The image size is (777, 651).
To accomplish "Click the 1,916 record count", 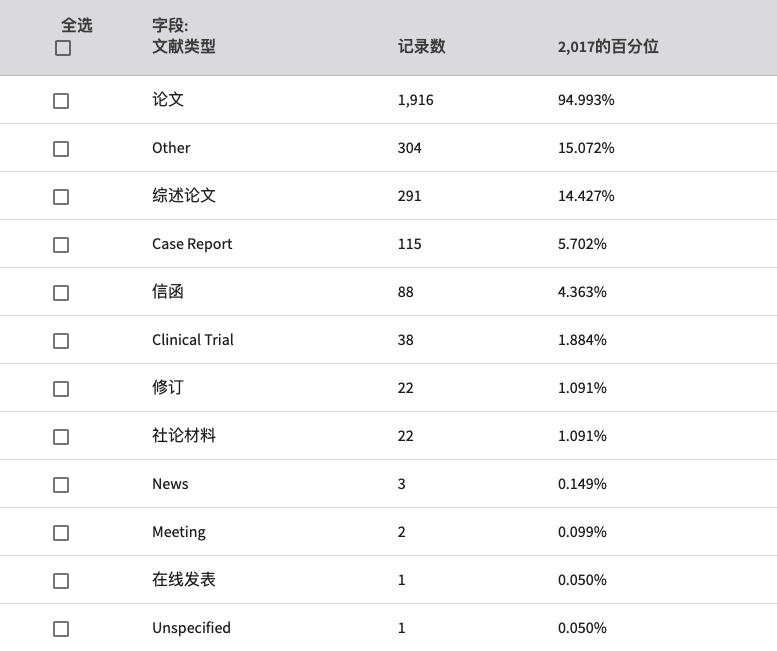I will [x=415, y=100].
